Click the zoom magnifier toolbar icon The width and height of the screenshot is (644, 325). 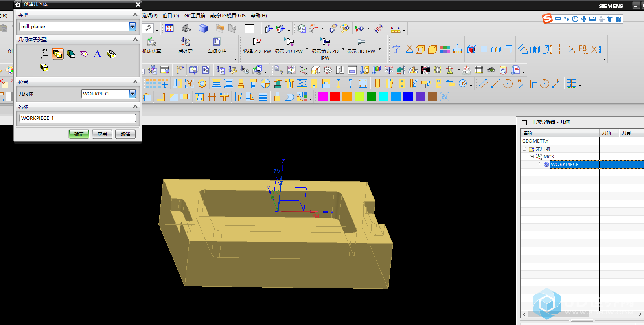tap(148, 28)
